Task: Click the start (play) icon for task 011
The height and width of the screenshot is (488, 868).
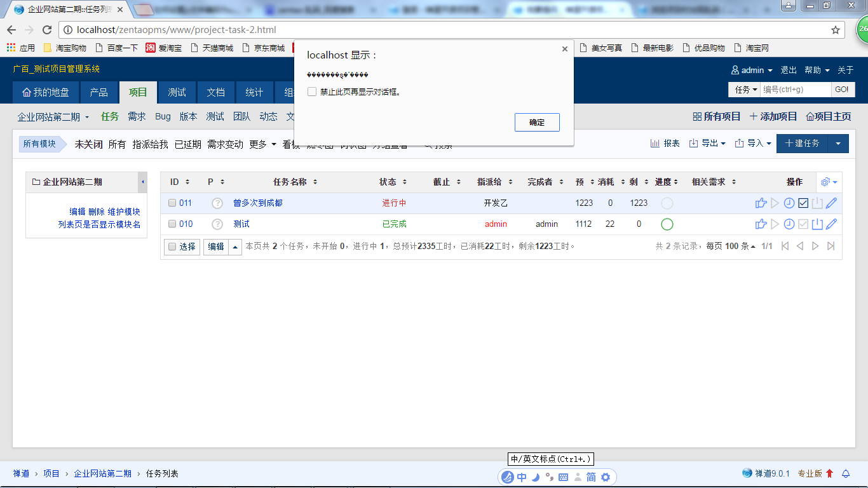Action: point(775,203)
